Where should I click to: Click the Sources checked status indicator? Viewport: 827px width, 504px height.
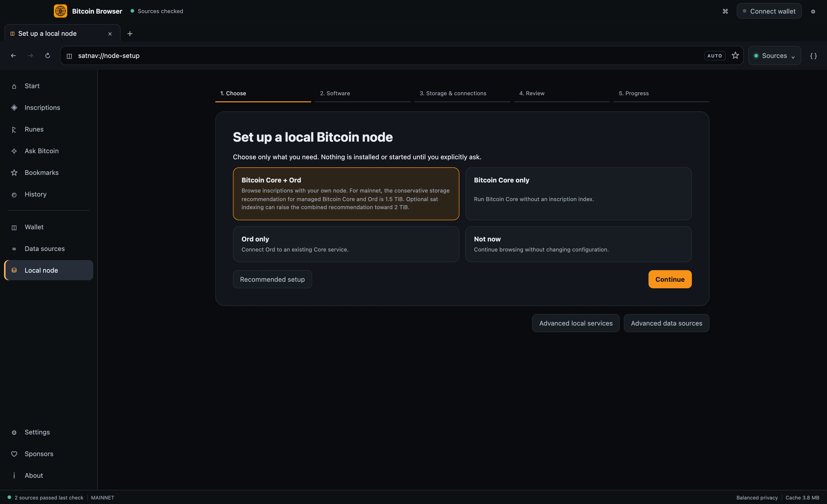point(157,11)
